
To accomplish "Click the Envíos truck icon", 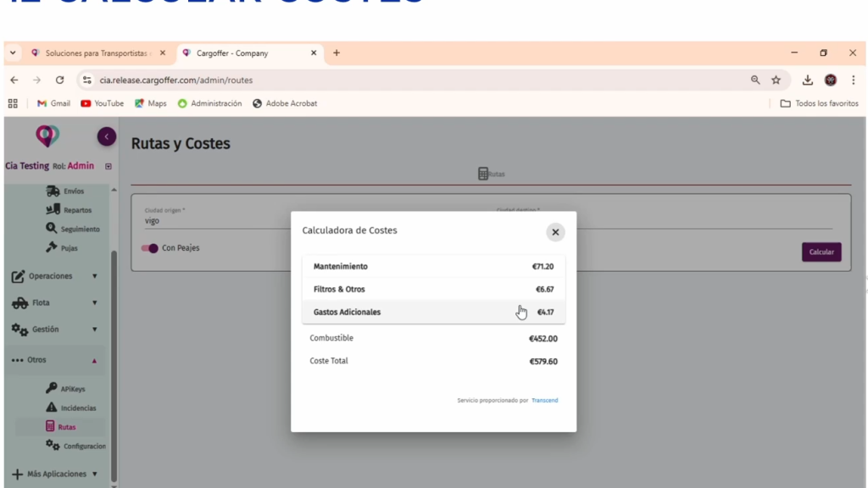I will coord(53,191).
